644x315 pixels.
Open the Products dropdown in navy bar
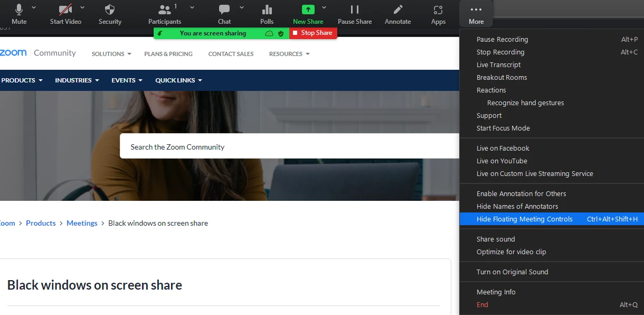[x=22, y=80]
